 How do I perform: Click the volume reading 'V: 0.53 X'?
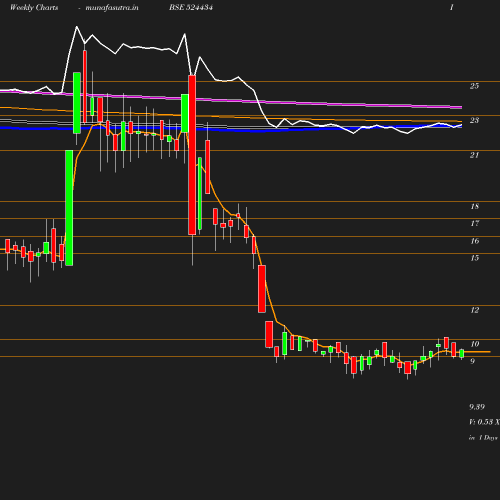click(x=484, y=422)
